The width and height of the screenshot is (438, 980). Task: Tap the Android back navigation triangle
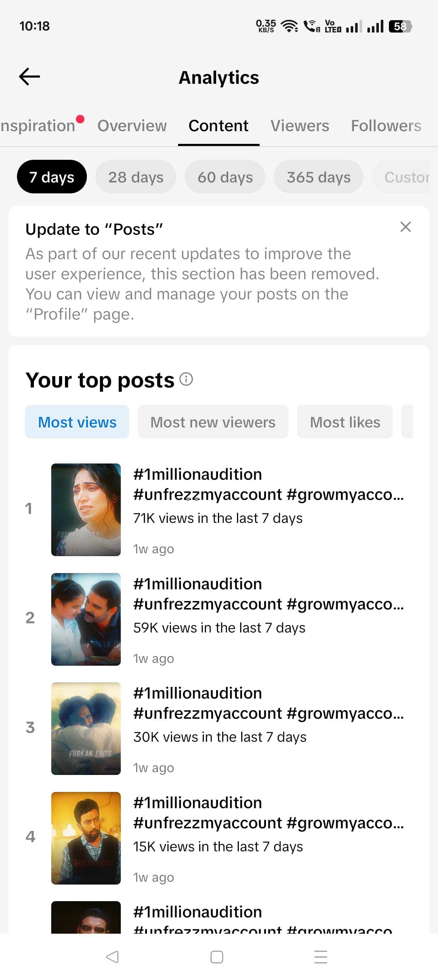112,957
